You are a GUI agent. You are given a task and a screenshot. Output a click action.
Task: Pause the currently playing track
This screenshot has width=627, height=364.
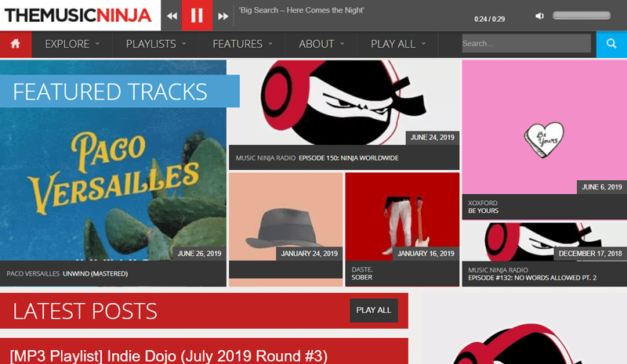click(197, 15)
